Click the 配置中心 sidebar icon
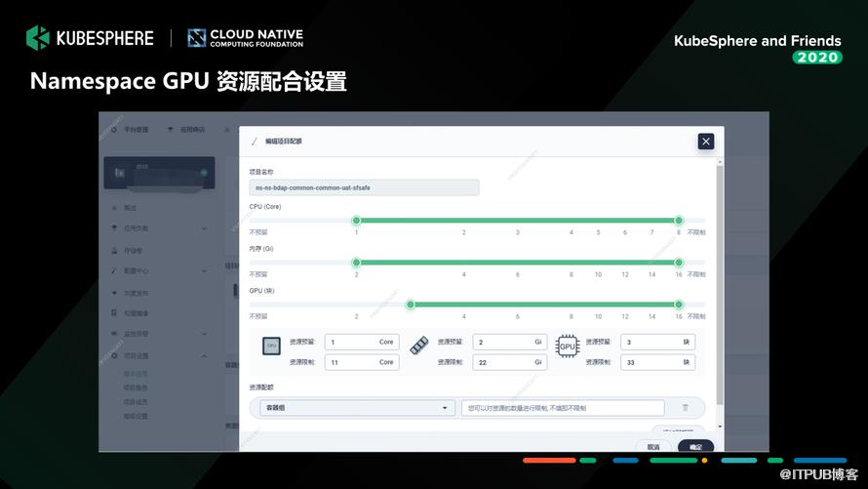 pyautogui.click(x=114, y=270)
